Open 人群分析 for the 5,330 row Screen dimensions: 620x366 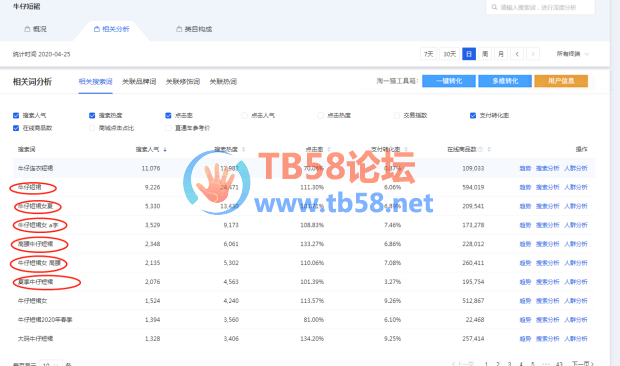click(576, 206)
